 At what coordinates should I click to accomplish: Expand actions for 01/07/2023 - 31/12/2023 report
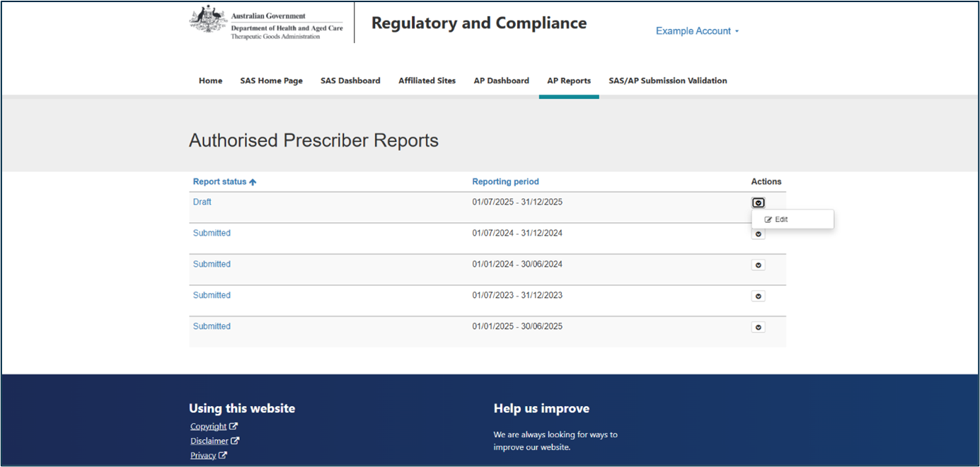(x=758, y=296)
